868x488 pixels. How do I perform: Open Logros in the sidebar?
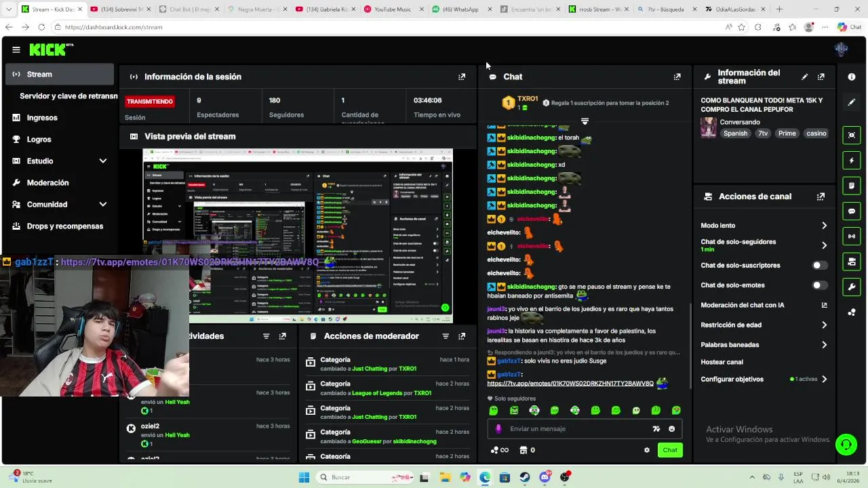click(39, 140)
